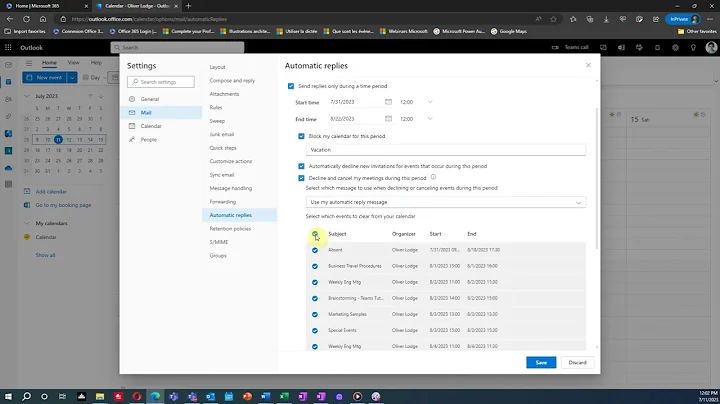Open the Rules settings page
The image size is (720, 404).
[216, 107]
